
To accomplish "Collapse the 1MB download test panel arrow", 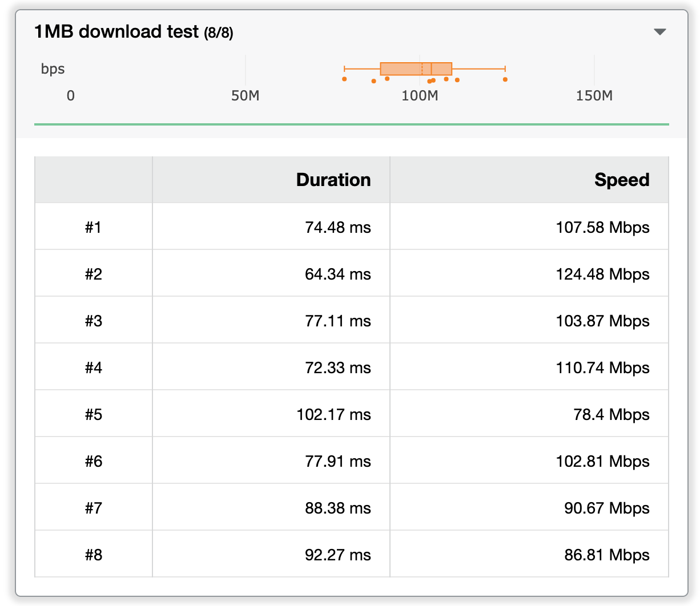I will coord(659,32).
